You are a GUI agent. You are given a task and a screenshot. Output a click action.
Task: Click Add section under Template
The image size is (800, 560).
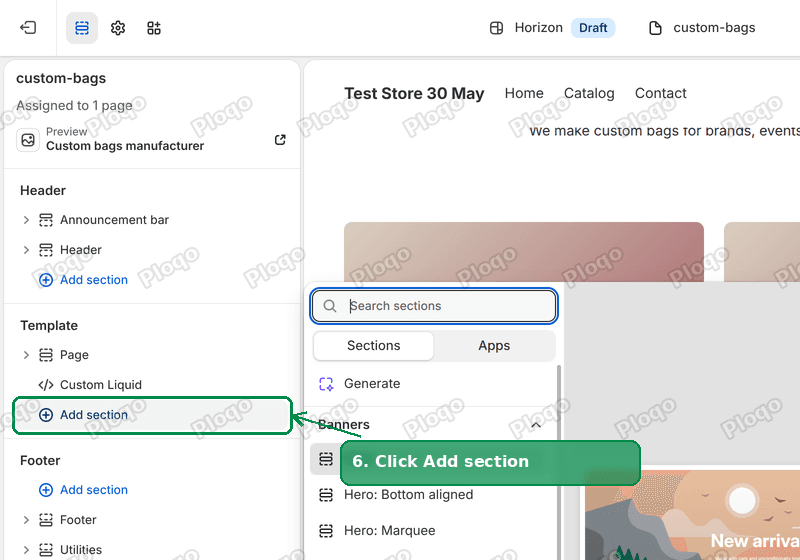point(152,415)
